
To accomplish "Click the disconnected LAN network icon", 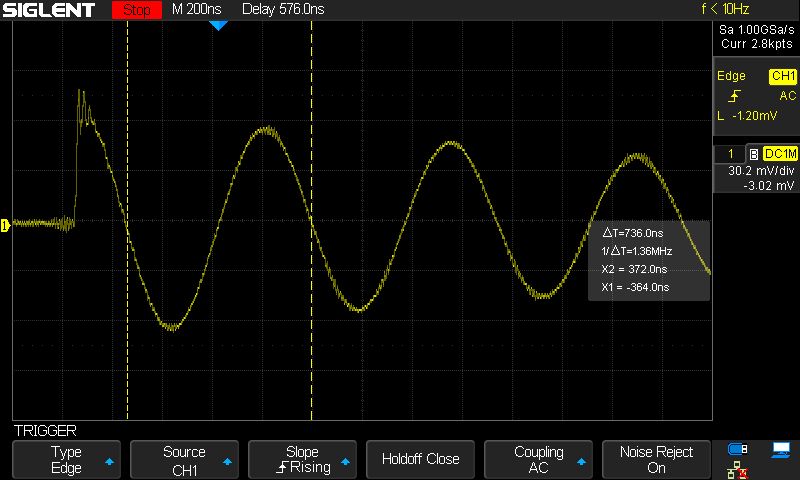I will (x=738, y=468).
